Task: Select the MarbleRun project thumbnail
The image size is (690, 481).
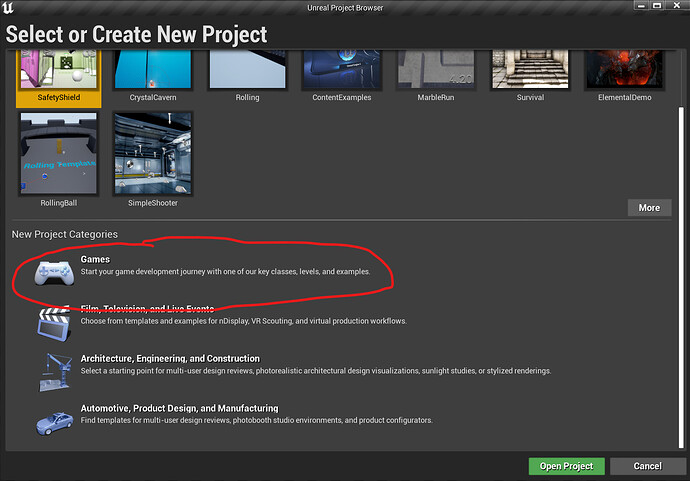Action: [x=436, y=69]
